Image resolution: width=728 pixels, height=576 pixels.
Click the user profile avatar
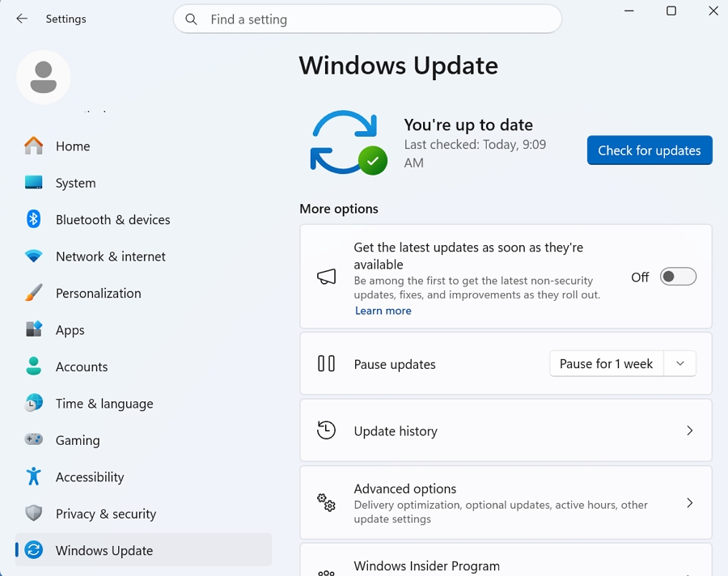coord(44,77)
